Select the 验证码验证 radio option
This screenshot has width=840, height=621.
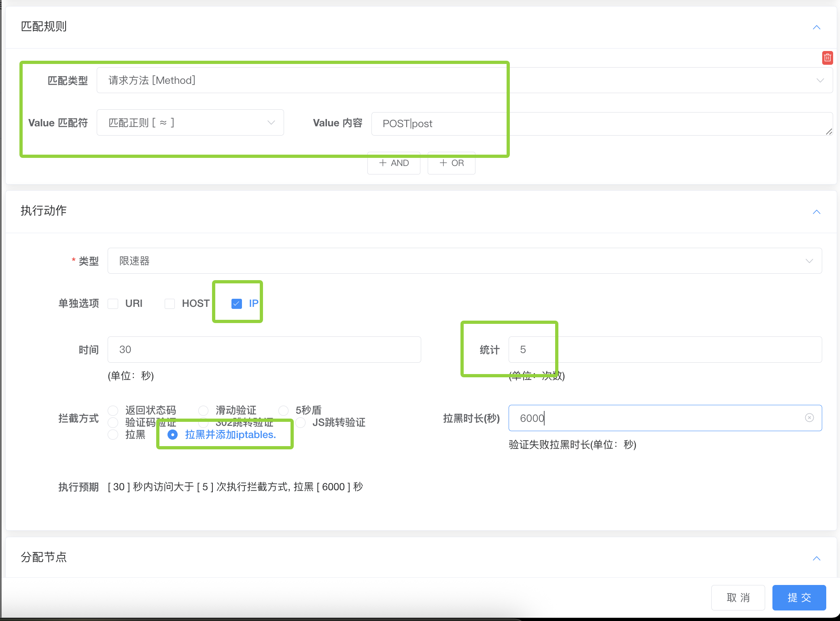(x=113, y=423)
